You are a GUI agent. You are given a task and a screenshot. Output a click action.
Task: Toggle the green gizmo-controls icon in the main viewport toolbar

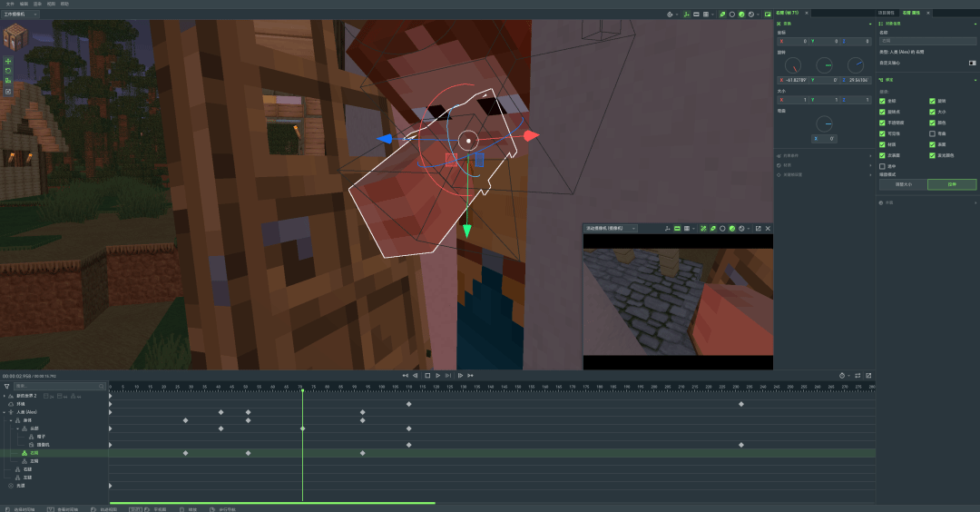point(686,15)
